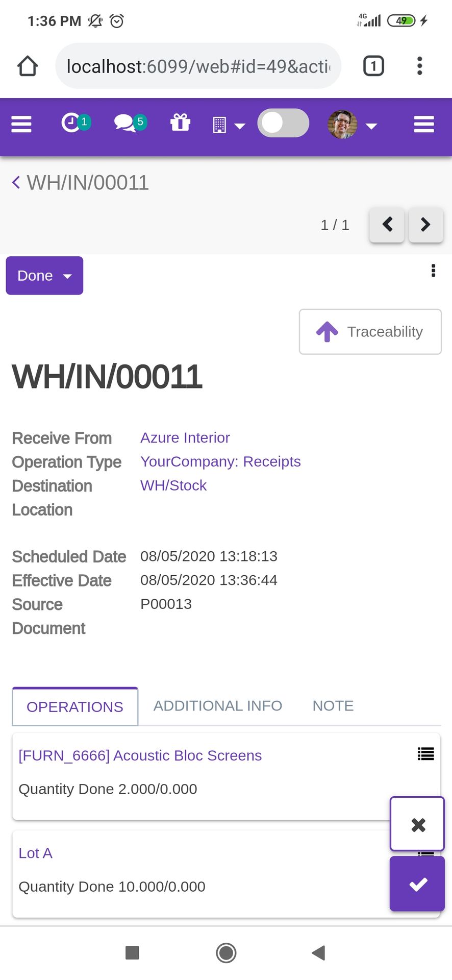Click the purple checkmark save button
Viewport: 452px width, 980px height.
[x=417, y=884]
